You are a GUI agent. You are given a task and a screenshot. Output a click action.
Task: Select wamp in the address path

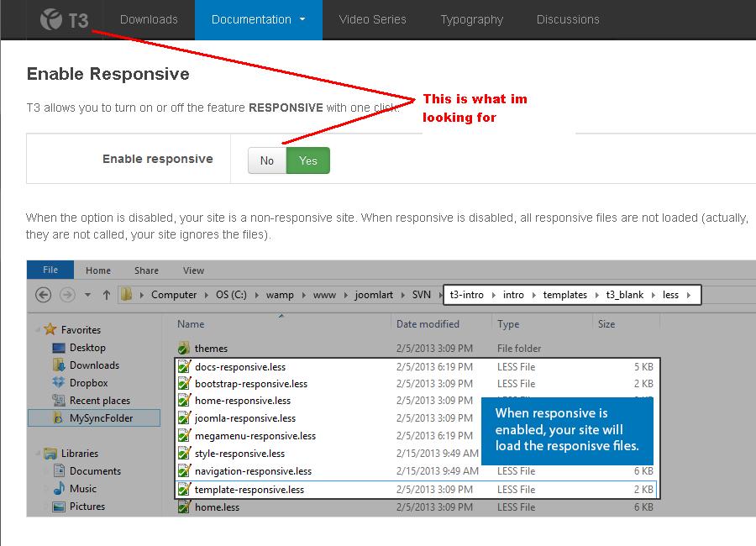coord(280,295)
